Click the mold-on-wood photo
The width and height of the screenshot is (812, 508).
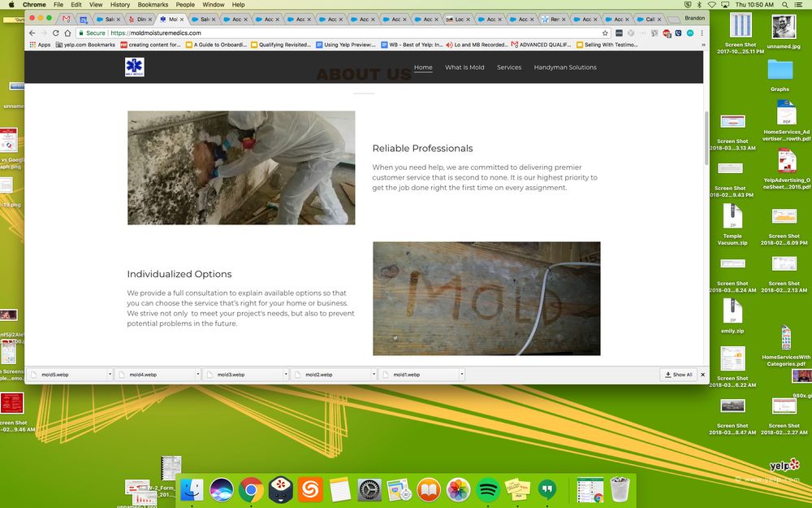coord(486,298)
